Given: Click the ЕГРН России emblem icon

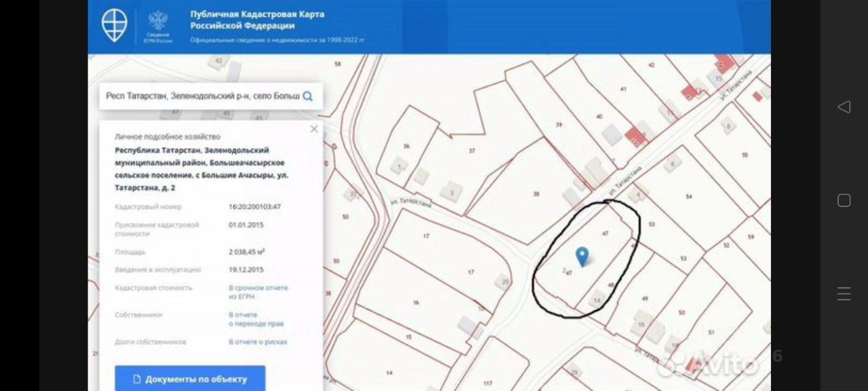Looking at the screenshot, I should (x=159, y=26).
